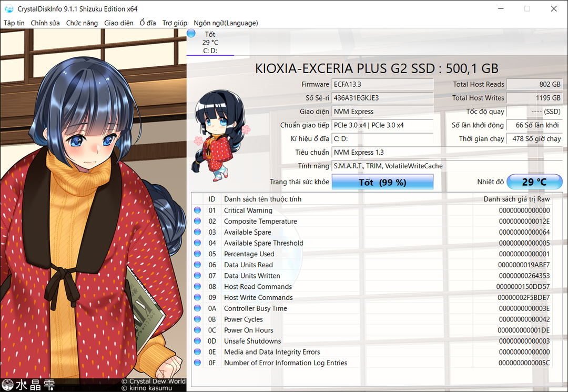Click the health orb above drive C: D:
The height and width of the screenshot is (392, 568).
(191, 34)
